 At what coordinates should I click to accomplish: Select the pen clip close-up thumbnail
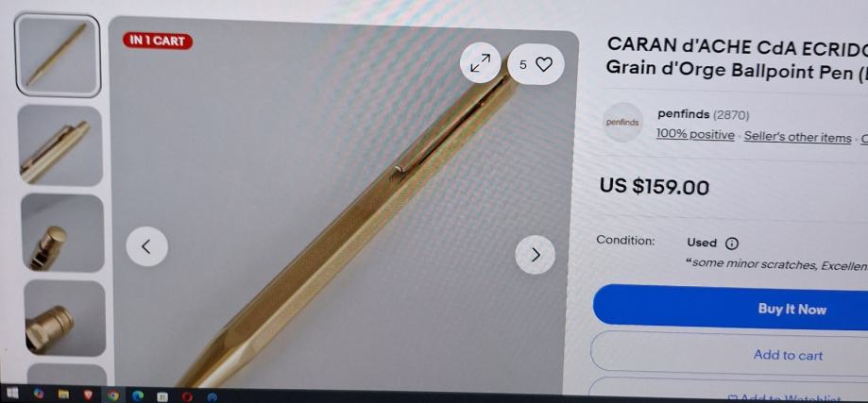(x=60, y=146)
